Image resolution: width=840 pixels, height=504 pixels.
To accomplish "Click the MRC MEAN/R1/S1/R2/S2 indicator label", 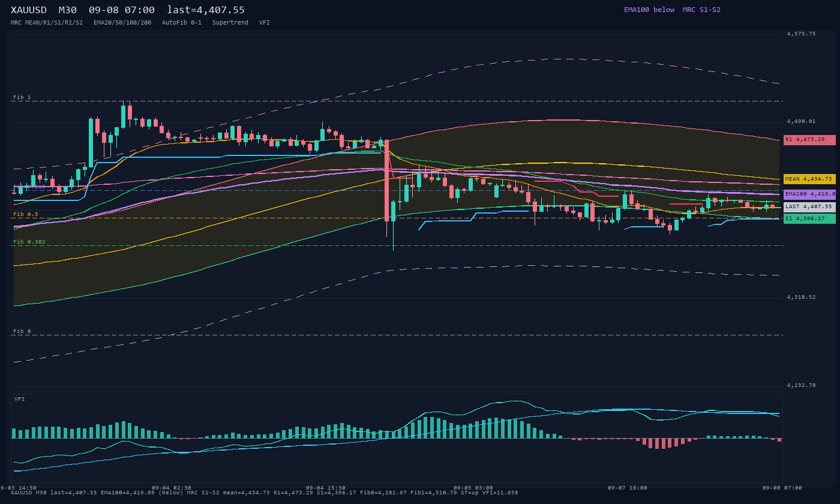I will point(47,23).
